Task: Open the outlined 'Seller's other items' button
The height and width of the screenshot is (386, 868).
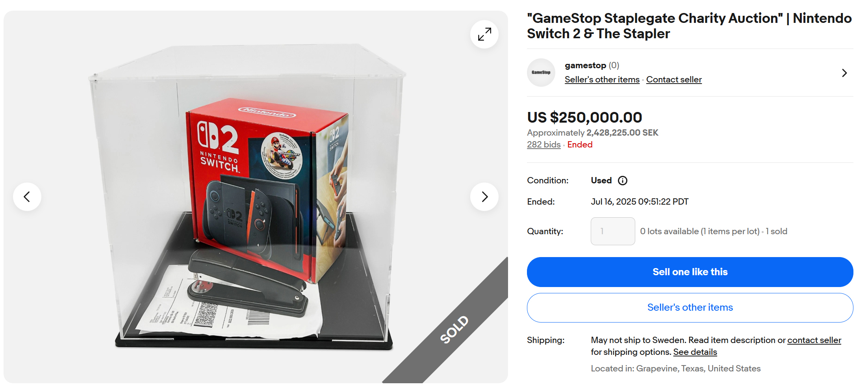Action: [690, 308]
